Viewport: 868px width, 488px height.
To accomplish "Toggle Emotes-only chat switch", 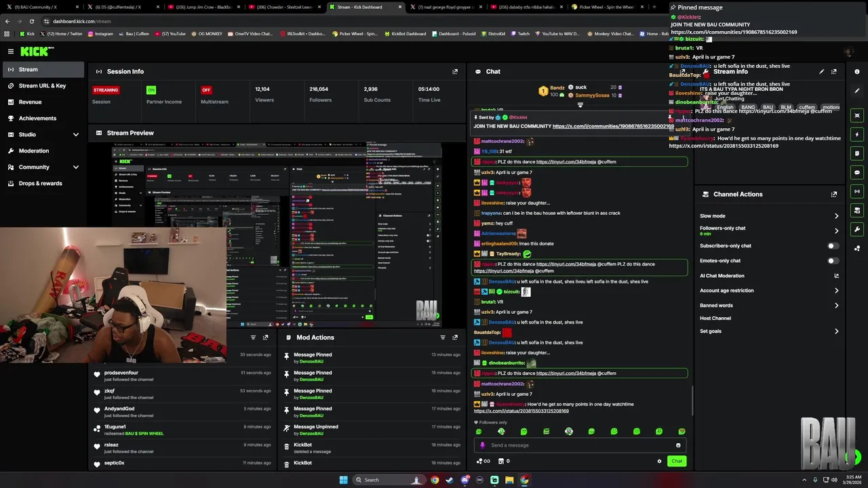I will (x=833, y=261).
